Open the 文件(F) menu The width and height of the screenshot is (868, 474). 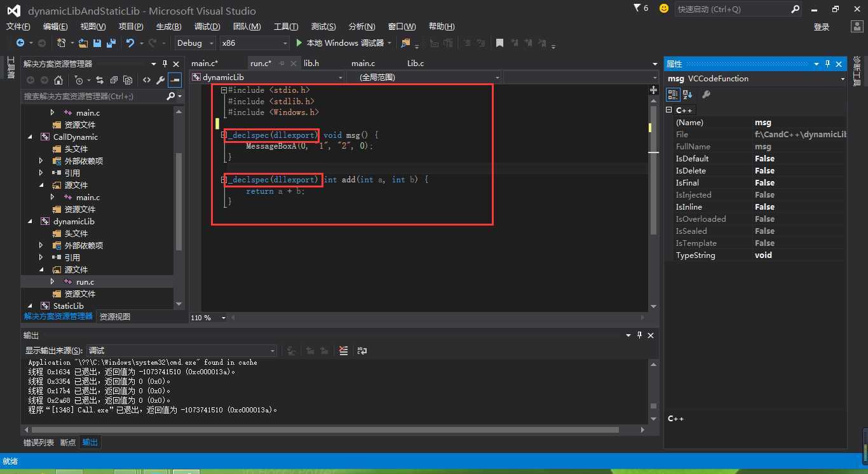(18, 26)
